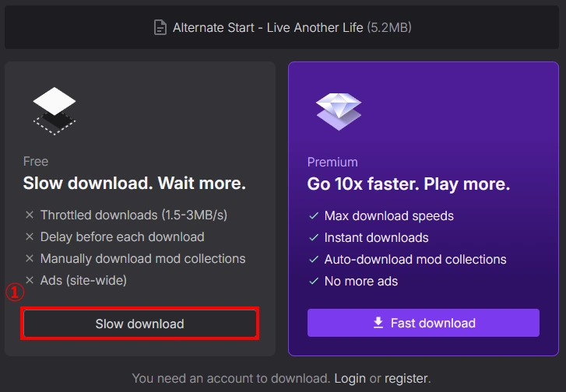Screen dimensions: 566x392
Task: Start the Slow download
Action: pos(140,324)
